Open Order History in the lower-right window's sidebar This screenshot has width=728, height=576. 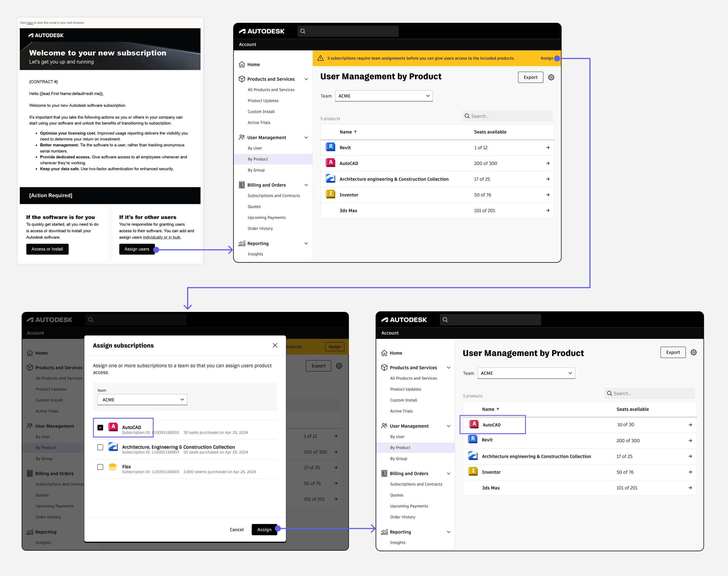pos(403,517)
